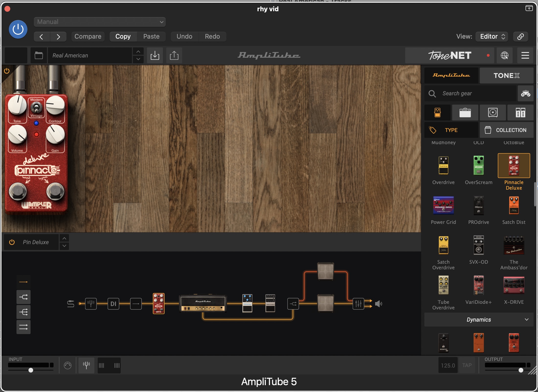Image resolution: width=538 pixels, height=392 pixels.
Task: Select the Real American preset name field
Action: (90, 55)
